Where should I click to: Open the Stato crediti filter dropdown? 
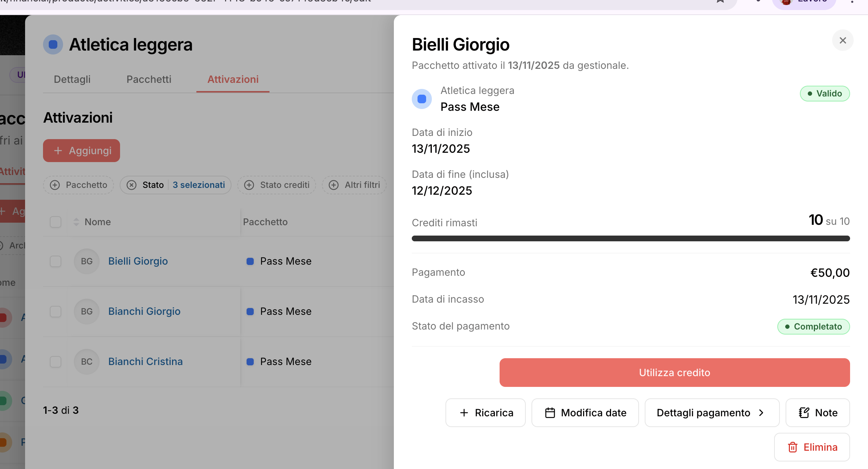pos(276,185)
